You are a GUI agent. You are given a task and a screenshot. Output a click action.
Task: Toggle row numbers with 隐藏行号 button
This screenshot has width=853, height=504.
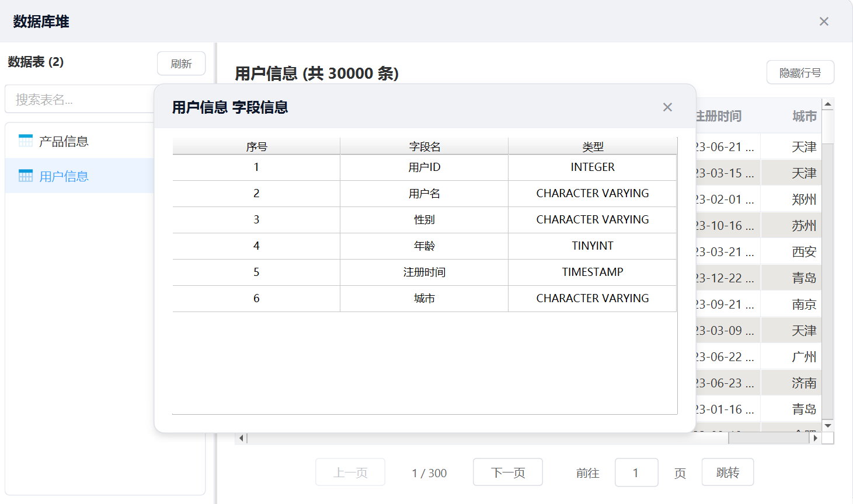(800, 73)
